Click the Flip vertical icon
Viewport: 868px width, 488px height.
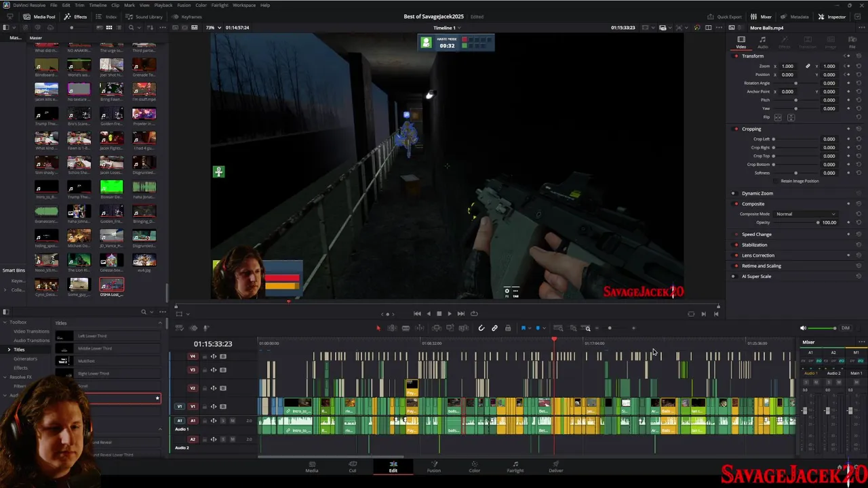[x=791, y=117]
